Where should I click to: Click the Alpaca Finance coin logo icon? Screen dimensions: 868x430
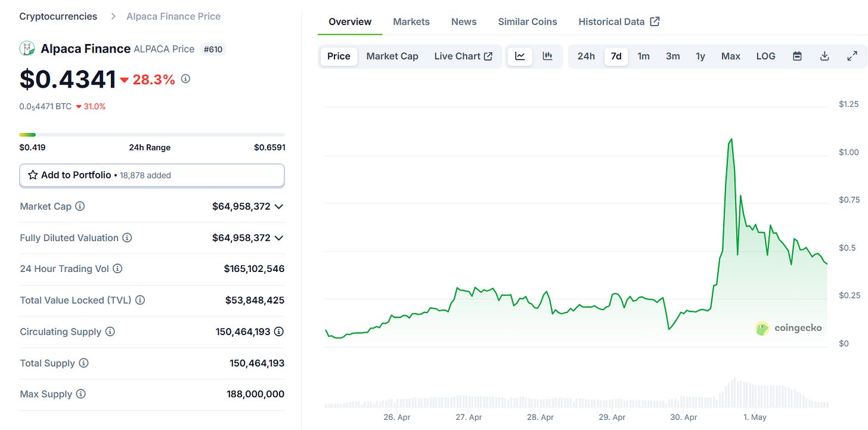[27, 48]
